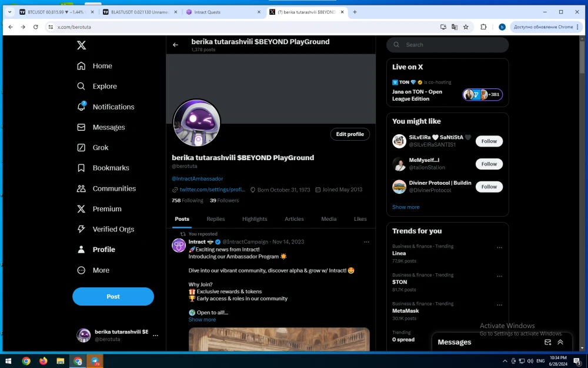
Task: Show more suggested accounts
Action: pyautogui.click(x=406, y=207)
